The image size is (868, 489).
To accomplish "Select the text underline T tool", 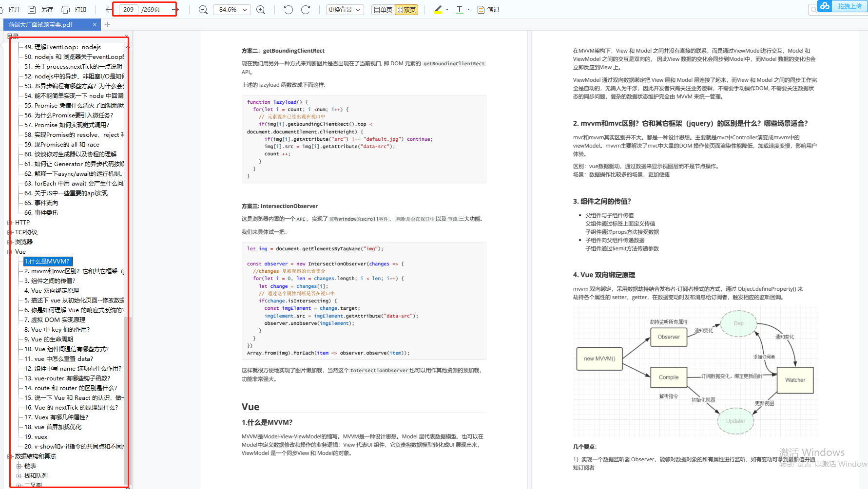I will tap(459, 10).
